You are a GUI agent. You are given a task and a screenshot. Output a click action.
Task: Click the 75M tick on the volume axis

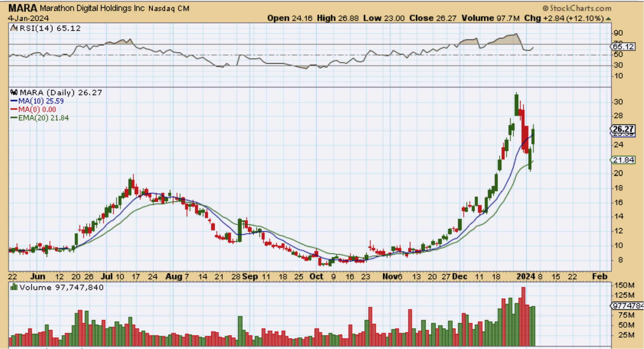pos(626,315)
